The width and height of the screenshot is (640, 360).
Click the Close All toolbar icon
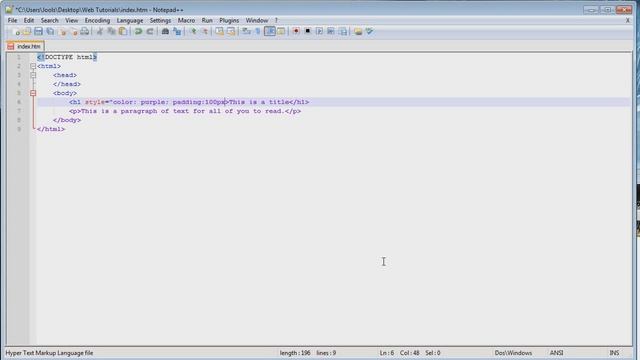coord(73,31)
